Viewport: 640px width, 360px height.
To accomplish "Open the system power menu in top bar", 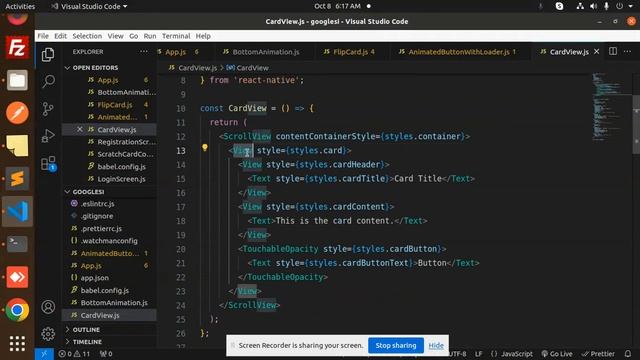I will [x=624, y=6].
